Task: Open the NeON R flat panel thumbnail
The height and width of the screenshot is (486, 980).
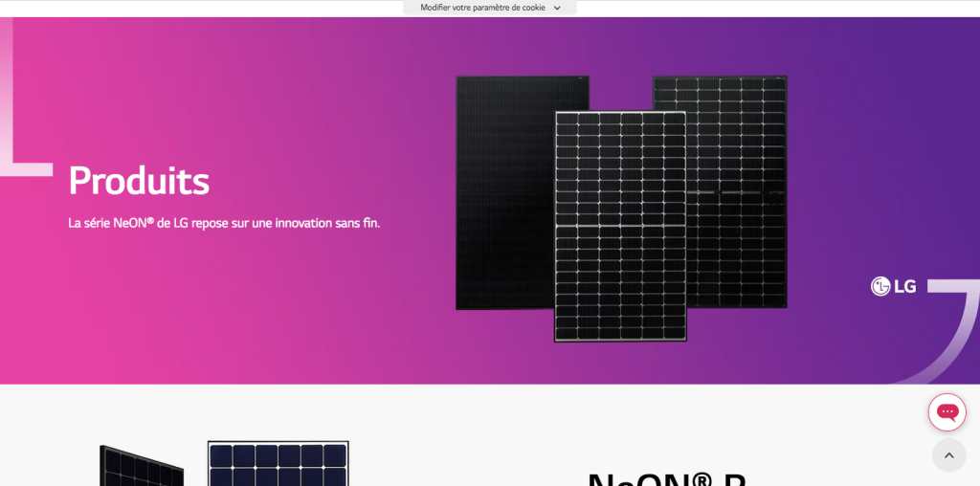Action: coord(278,463)
